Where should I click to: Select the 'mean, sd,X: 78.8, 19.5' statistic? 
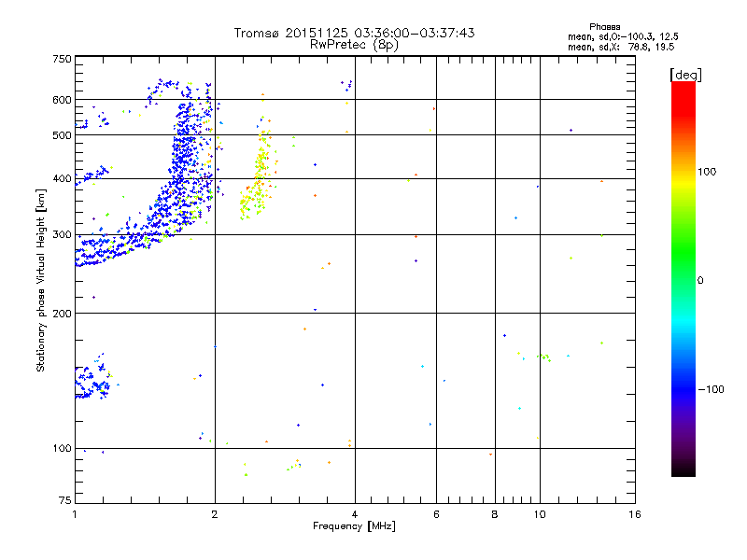621,47
